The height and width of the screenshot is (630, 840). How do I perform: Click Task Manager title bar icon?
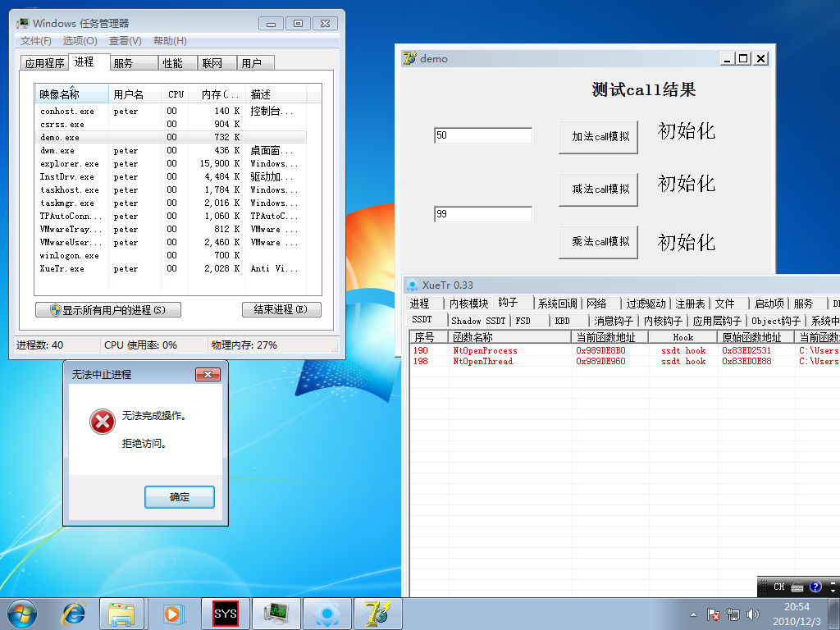(22, 23)
